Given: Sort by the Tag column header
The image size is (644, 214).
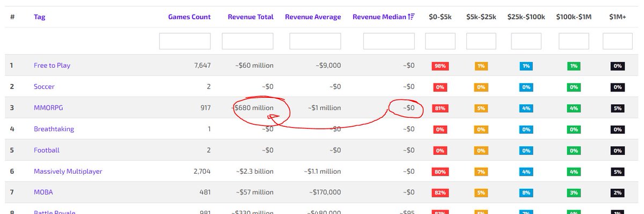Looking at the screenshot, I should coord(39,17).
